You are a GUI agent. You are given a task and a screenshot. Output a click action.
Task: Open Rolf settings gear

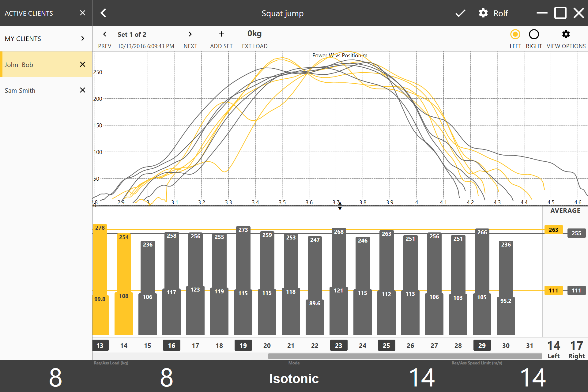(x=483, y=13)
